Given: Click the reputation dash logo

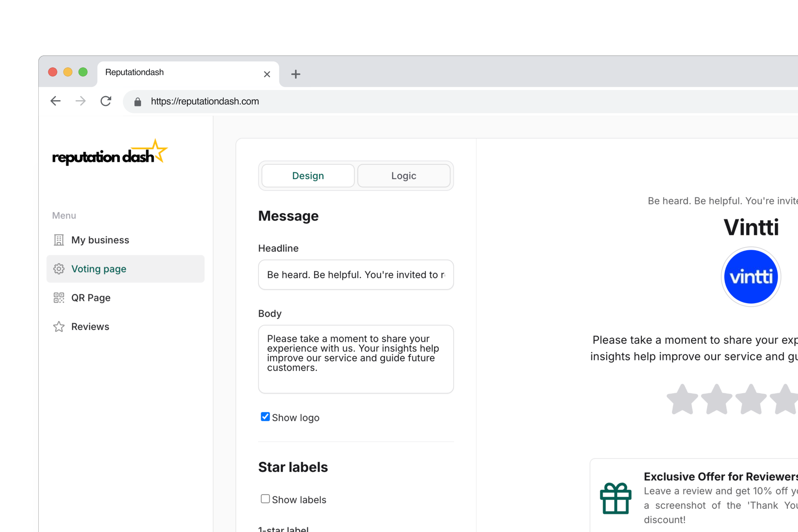Looking at the screenshot, I should click(x=110, y=152).
